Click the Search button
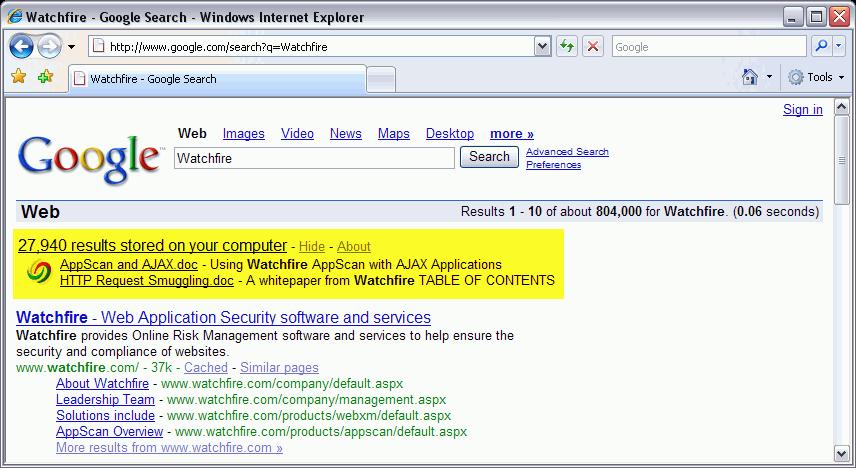Image resolution: width=856 pixels, height=468 pixels. point(489,157)
